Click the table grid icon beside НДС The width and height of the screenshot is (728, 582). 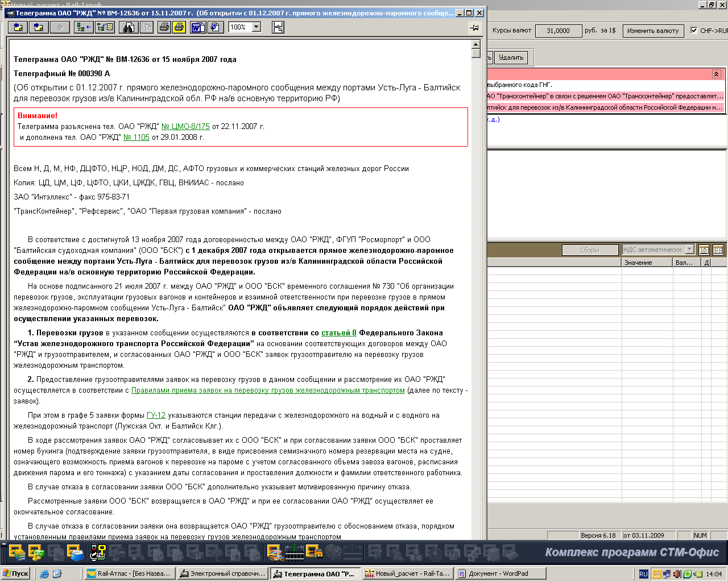point(718,250)
